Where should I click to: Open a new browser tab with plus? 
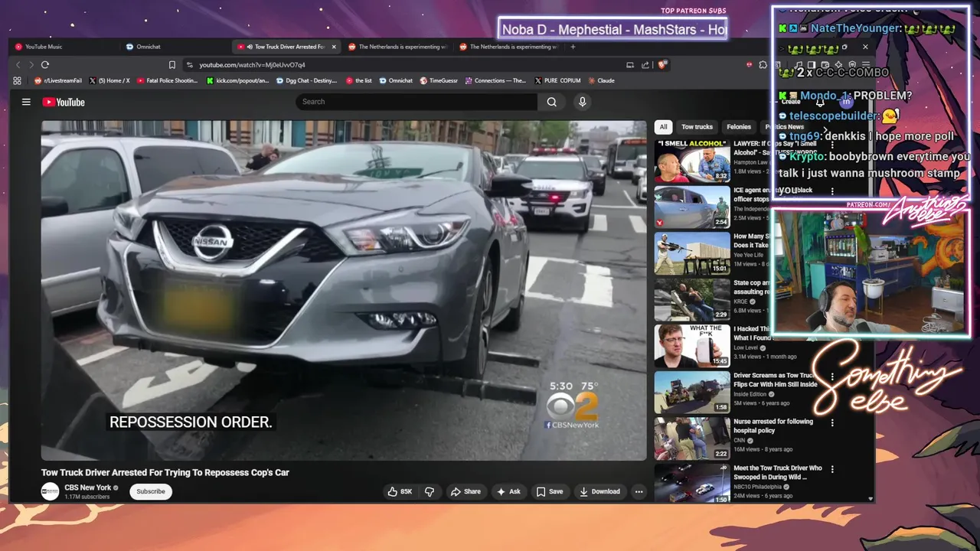click(x=573, y=47)
